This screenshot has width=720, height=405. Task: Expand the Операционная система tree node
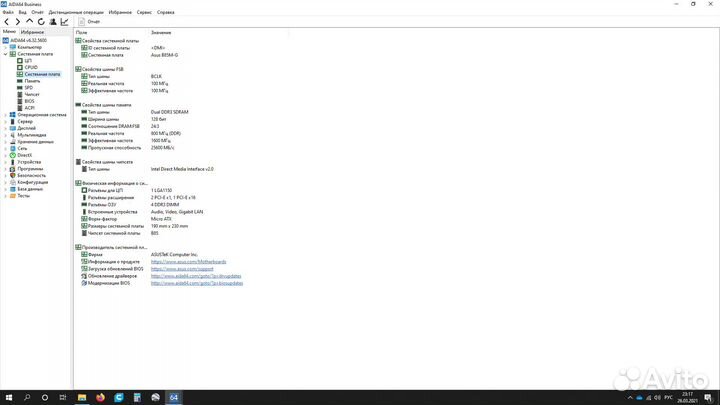pyautogui.click(x=7, y=114)
